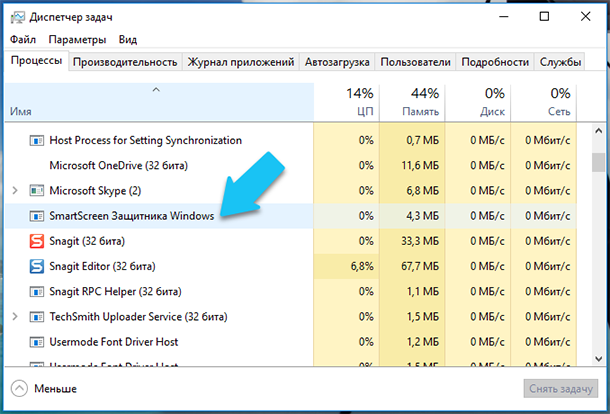Viewport: 610px width, 414px height.
Task: Toggle sort order via the Имя column arrow
Action: point(156,90)
